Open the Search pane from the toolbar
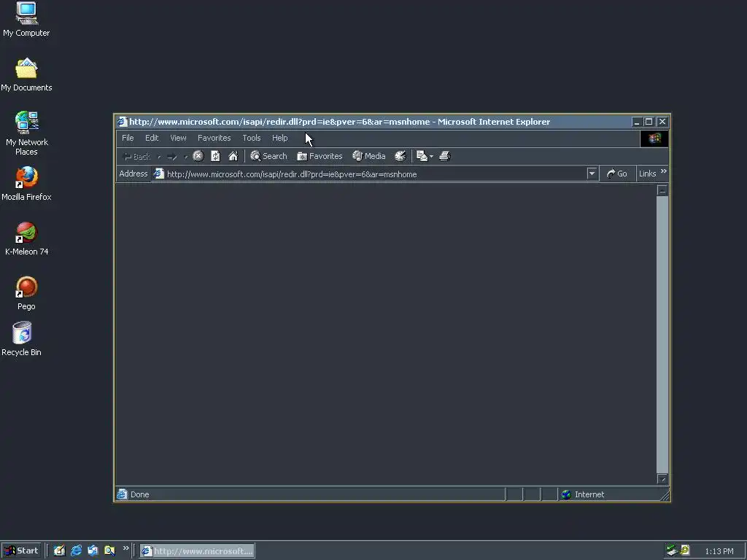Image resolution: width=747 pixels, height=560 pixels. click(x=268, y=156)
